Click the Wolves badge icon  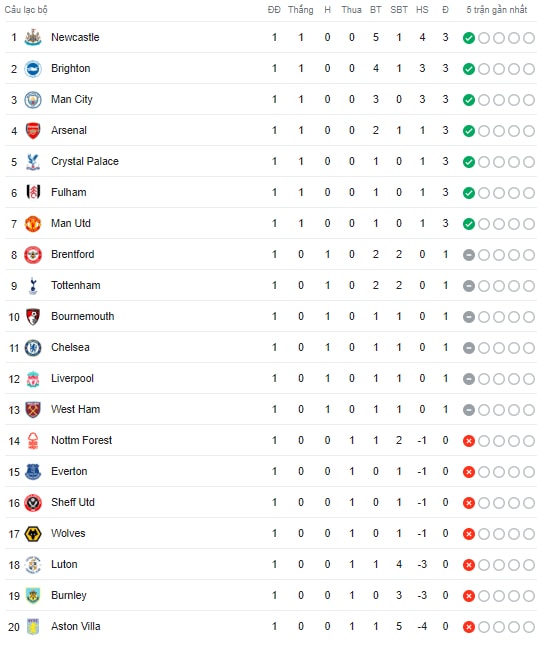point(33,534)
